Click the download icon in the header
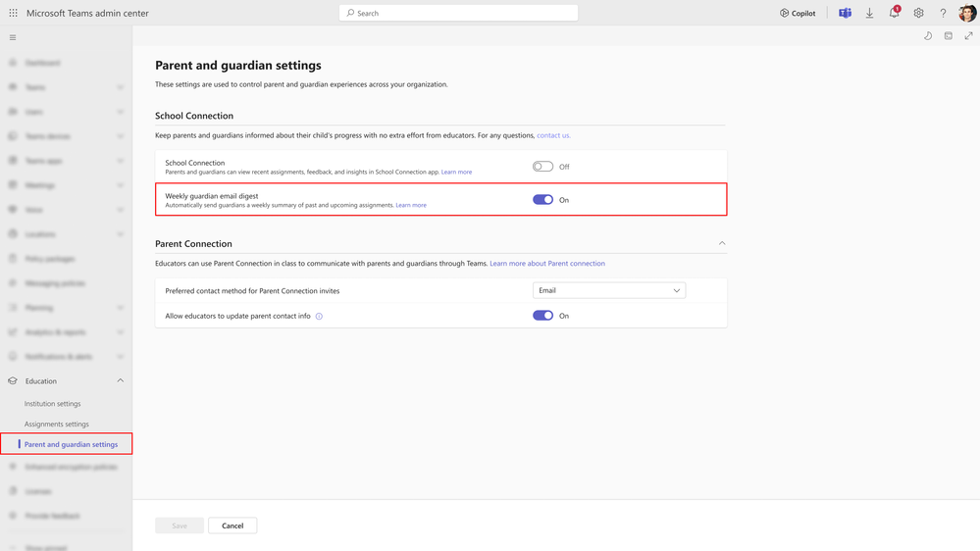 coord(869,13)
